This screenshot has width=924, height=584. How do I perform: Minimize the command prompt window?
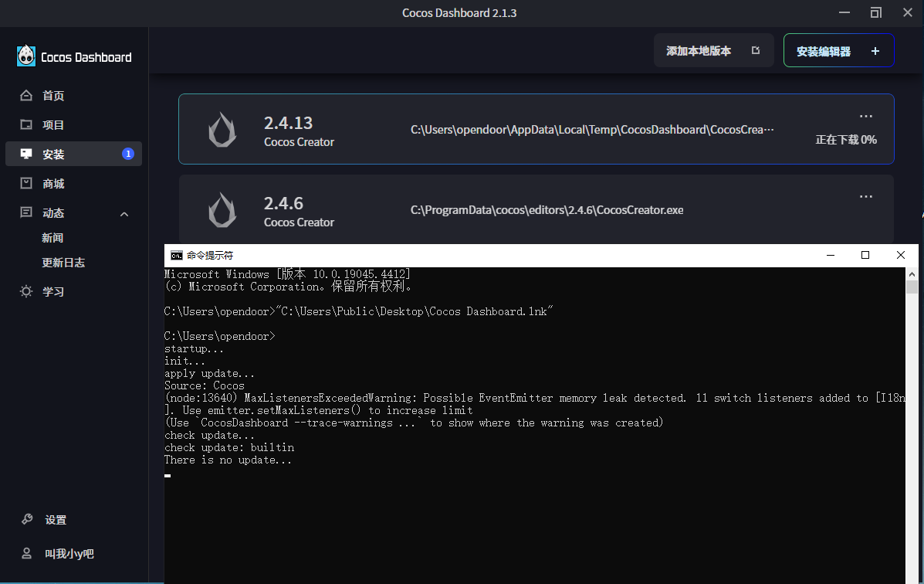click(831, 255)
